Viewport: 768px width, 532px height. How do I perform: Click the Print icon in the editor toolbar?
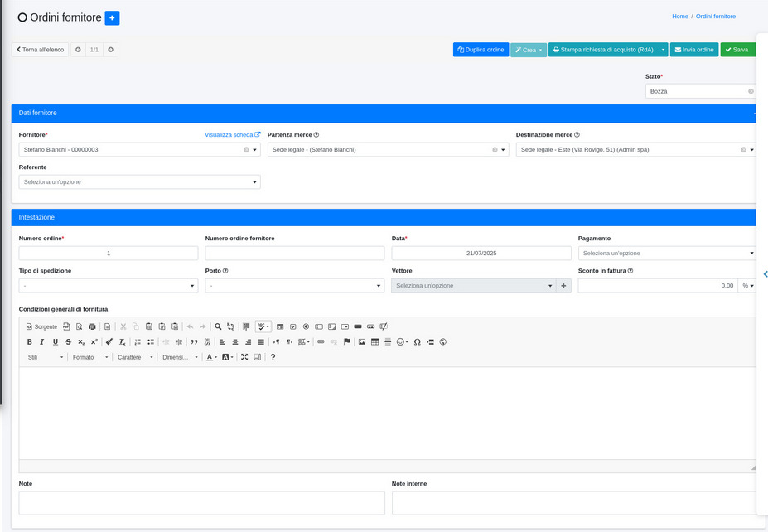click(92, 326)
